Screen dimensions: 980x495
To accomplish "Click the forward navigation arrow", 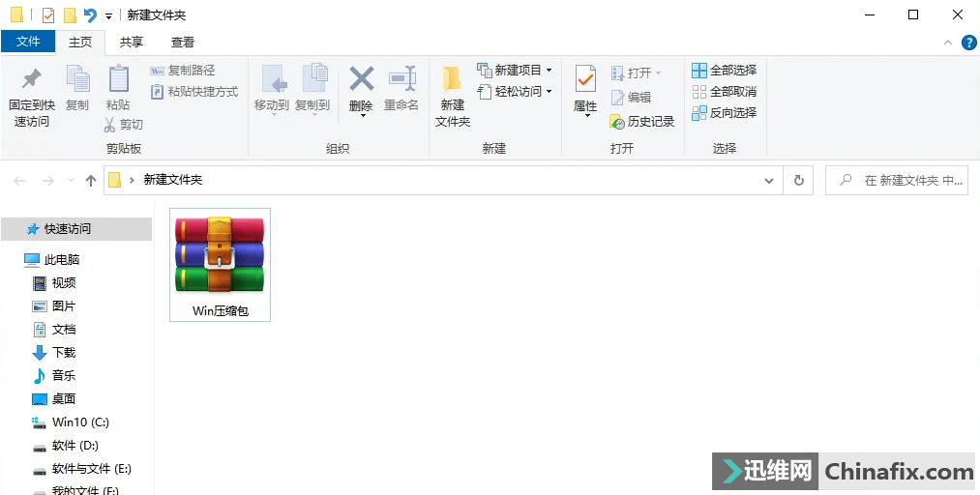I will 47,181.
